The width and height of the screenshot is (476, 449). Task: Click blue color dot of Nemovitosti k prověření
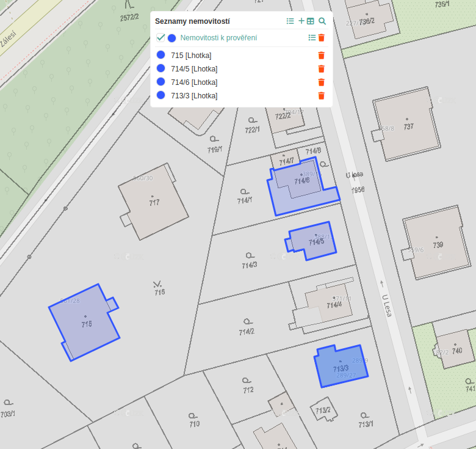pyautogui.click(x=172, y=38)
